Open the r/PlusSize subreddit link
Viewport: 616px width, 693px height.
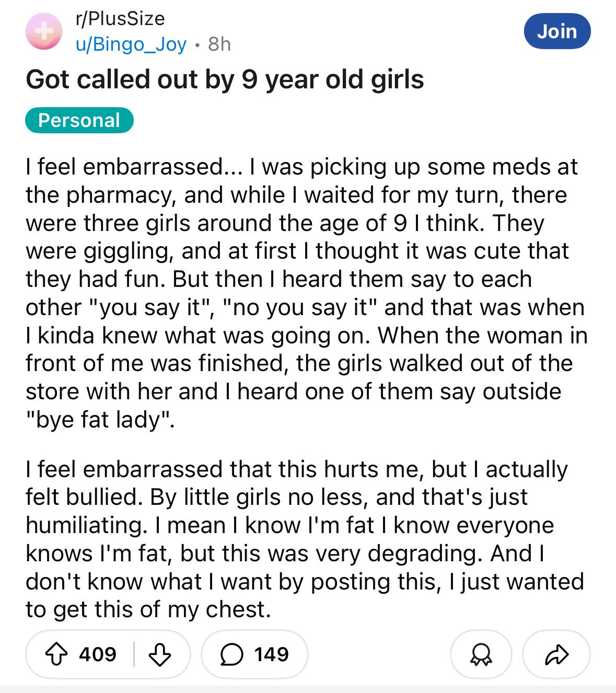point(120,19)
